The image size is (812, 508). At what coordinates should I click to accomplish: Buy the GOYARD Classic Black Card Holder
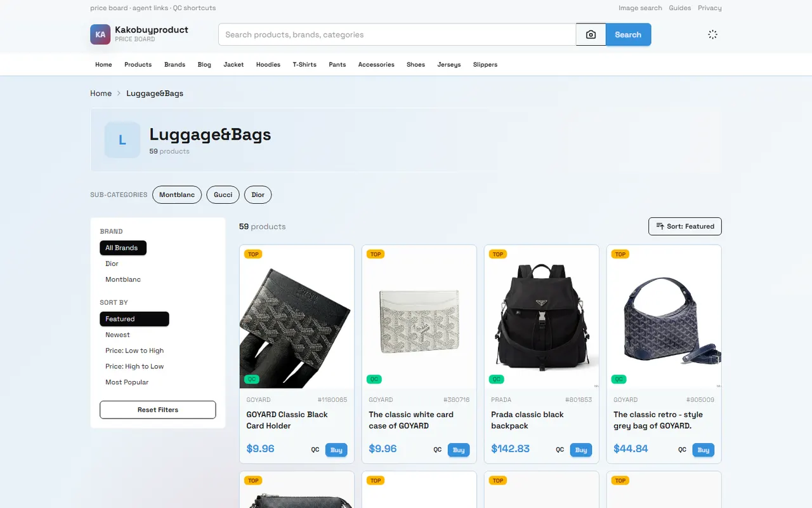[x=336, y=450]
